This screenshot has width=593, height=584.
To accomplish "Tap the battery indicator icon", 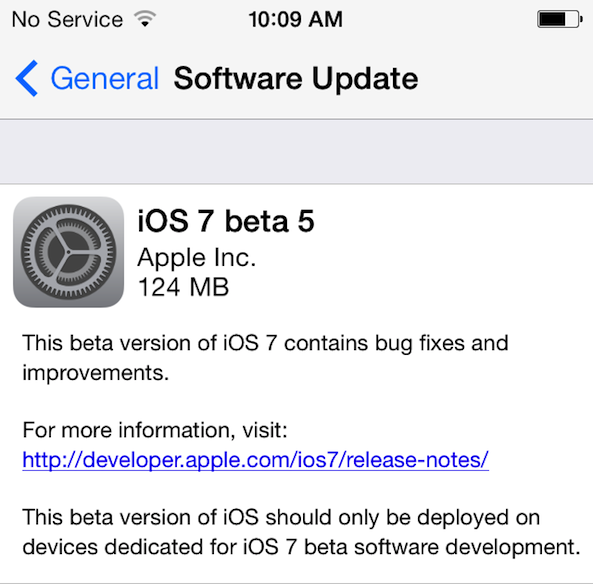I will coord(560,19).
